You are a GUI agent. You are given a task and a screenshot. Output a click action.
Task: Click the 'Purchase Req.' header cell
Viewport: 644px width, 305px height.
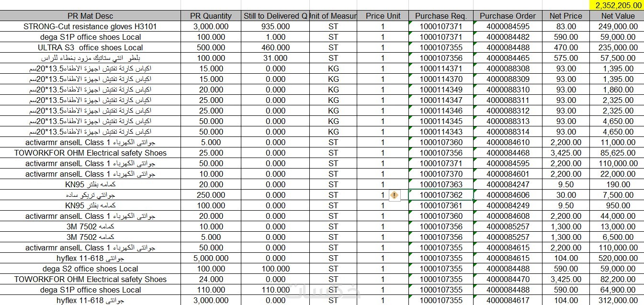441,16
